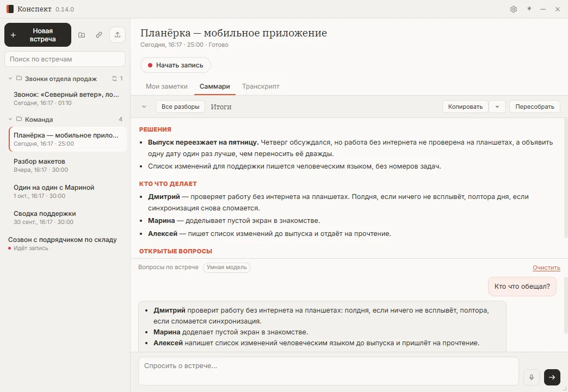Click the Новая встреча button
568x392 pixels.
[x=38, y=35]
